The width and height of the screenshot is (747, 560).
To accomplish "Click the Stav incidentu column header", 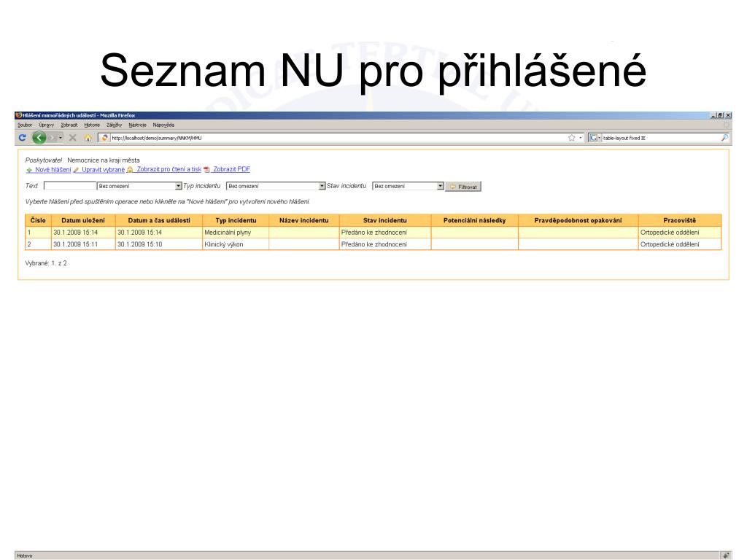I will click(x=385, y=220).
